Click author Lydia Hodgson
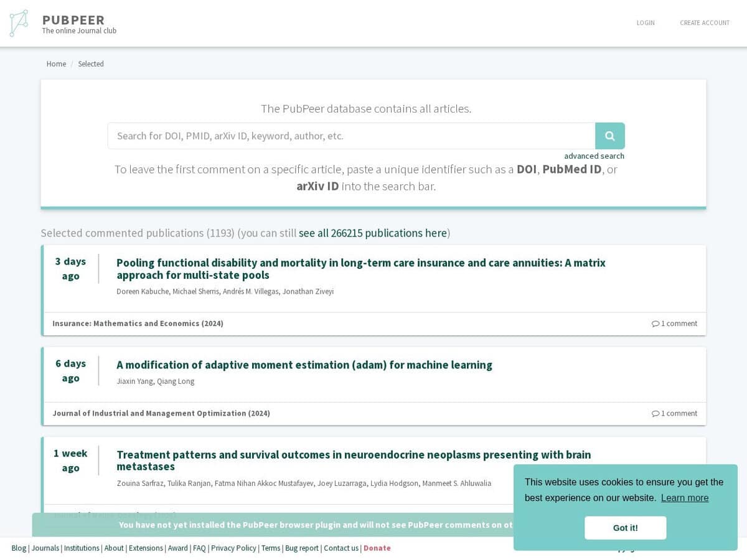The height and width of the screenshot is (560, 747). coord(394,483)
